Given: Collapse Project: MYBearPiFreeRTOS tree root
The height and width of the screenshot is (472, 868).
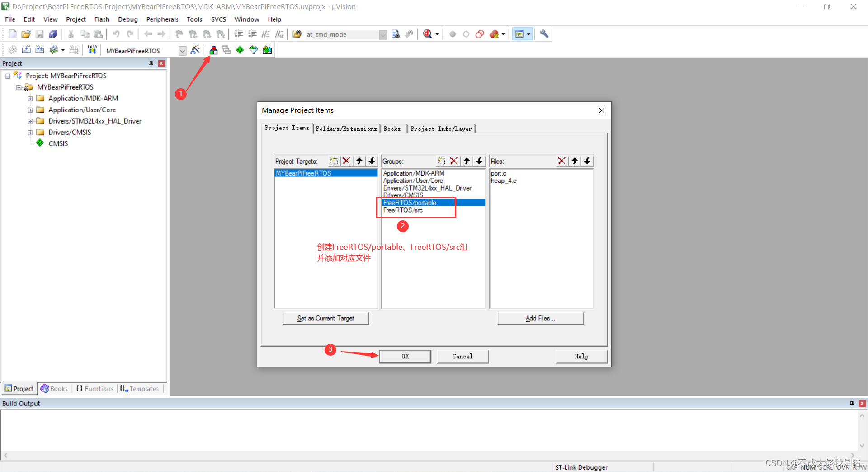Looking at the screenshot, I should (8, 76).
